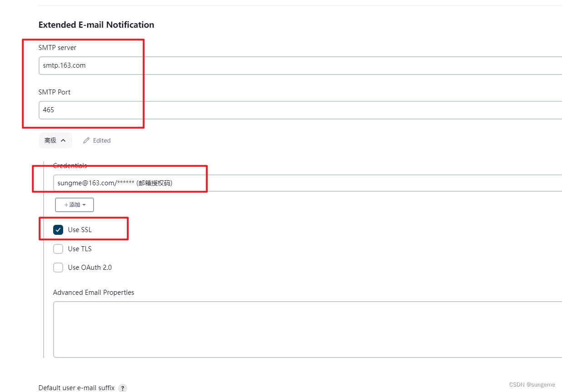This screenshot has width=562, height=392.
Task: Expand the add-credential menu arrow
Action: (84, 204)
